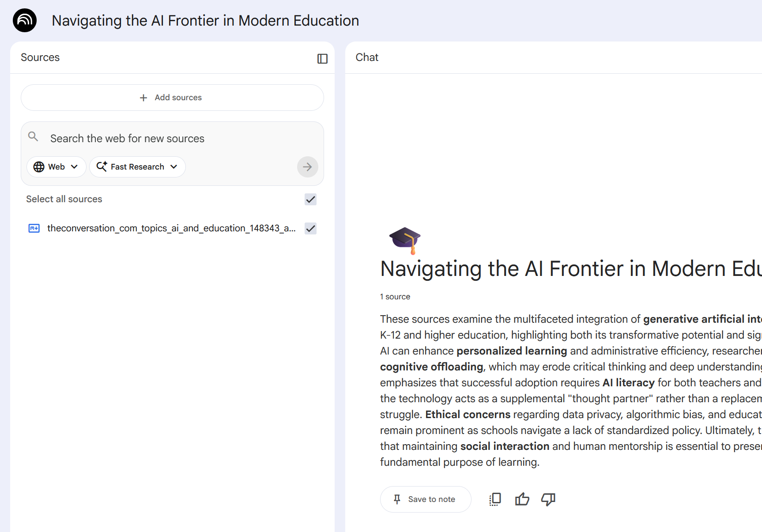Click the Chat panel header
The width and height of the screenshot is (762, 532).
click(367, 57)
